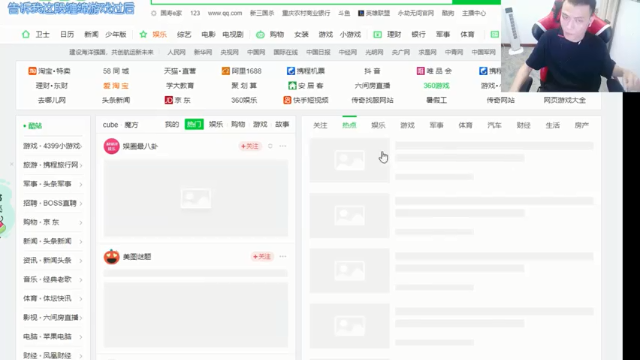Follow 娱圈最八卦 with the +关注 button

tap(250, 146)
